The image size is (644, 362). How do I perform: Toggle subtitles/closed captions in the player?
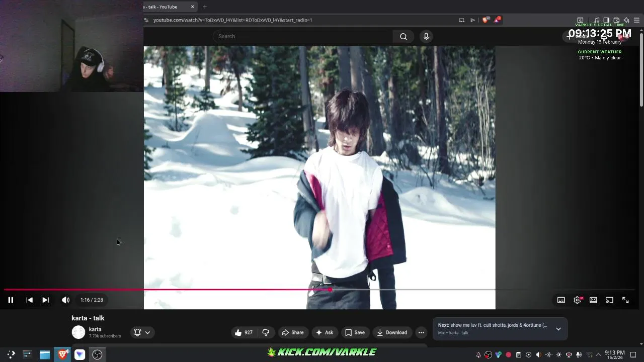coord(561,300)
